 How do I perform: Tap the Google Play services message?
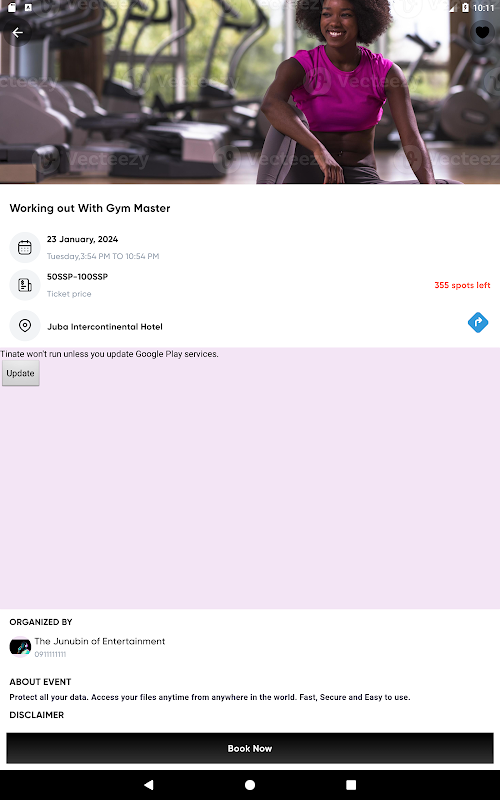[109, 354]
